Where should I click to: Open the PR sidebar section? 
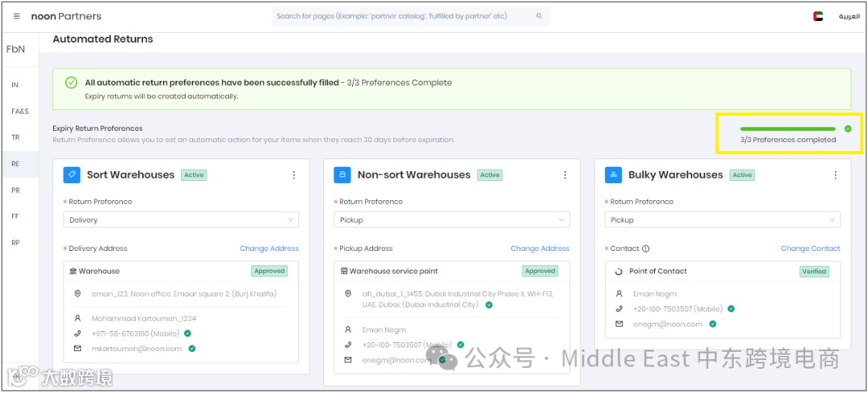coord(15,190)
